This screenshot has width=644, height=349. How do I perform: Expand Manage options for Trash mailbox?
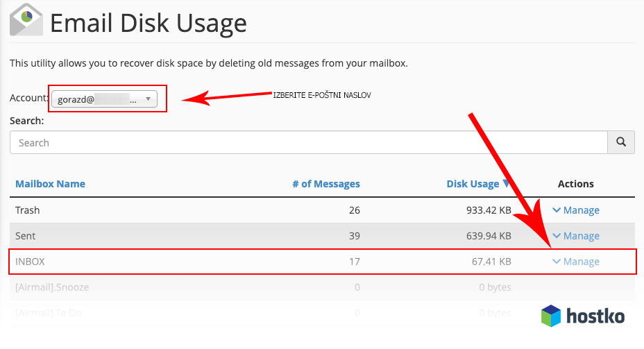(x=576, y=210)
